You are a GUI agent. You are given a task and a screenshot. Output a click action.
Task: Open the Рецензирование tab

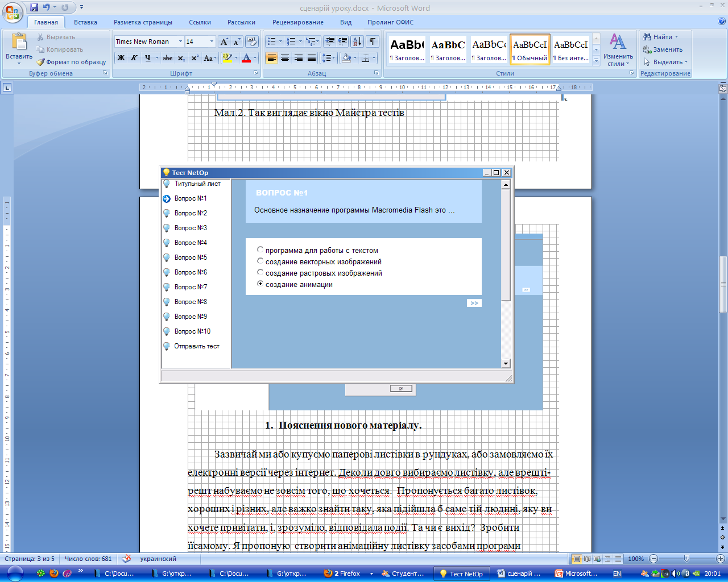tap(297, 22)
